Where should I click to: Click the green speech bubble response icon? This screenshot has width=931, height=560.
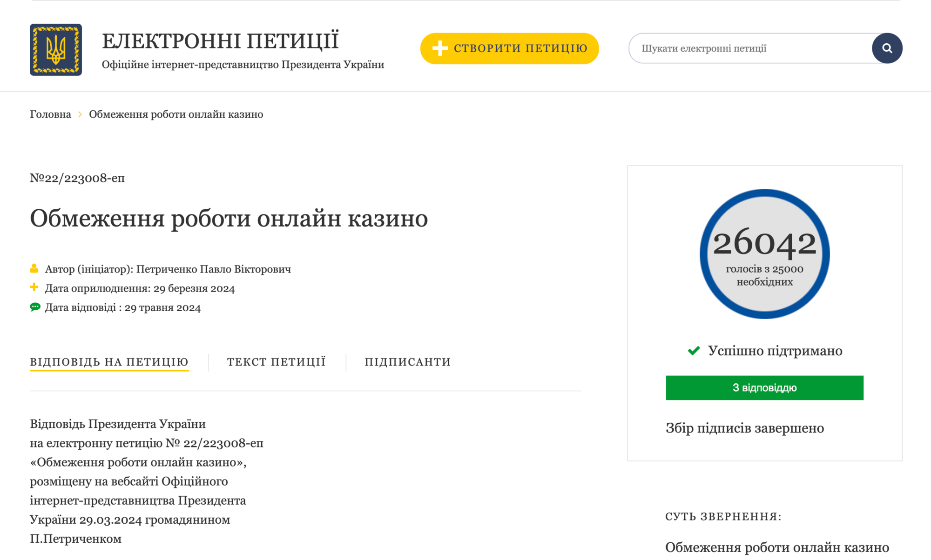tap(34, 307)
